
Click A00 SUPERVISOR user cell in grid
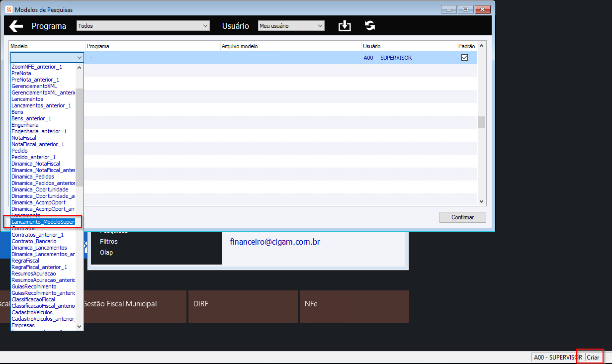click(388, 58)
